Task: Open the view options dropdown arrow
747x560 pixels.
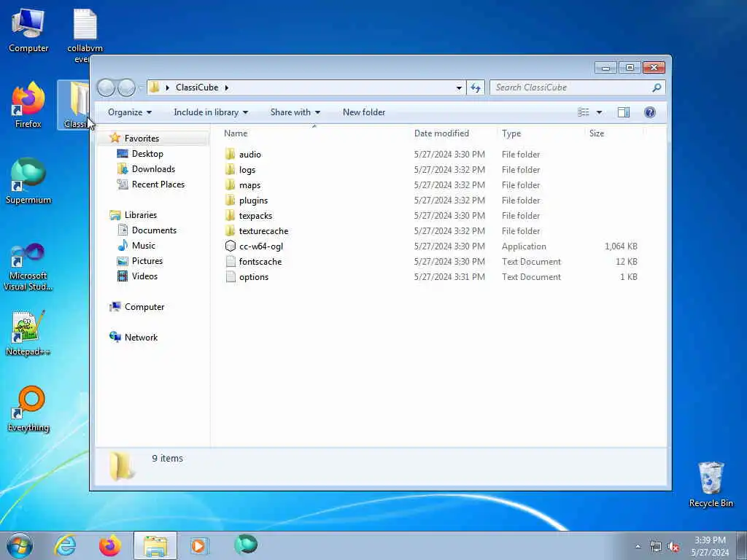Action: coord(599,112)
